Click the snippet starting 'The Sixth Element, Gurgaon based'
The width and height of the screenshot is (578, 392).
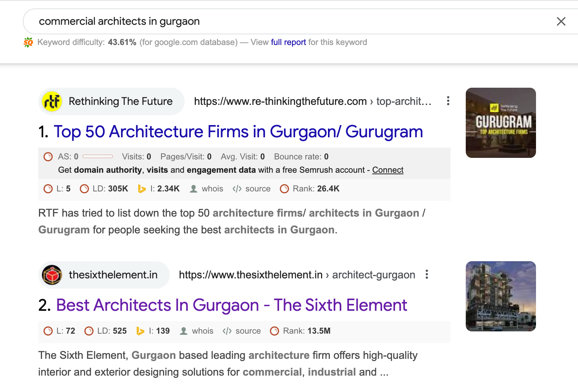coord(228,364)
